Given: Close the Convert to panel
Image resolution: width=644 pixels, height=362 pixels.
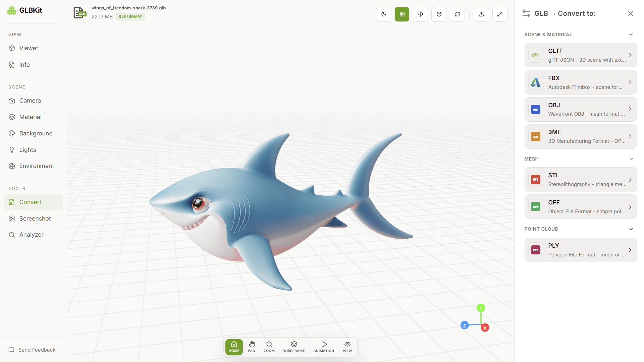Looking at the screenshot, I should pyautogui.click(x=631, y=13).
